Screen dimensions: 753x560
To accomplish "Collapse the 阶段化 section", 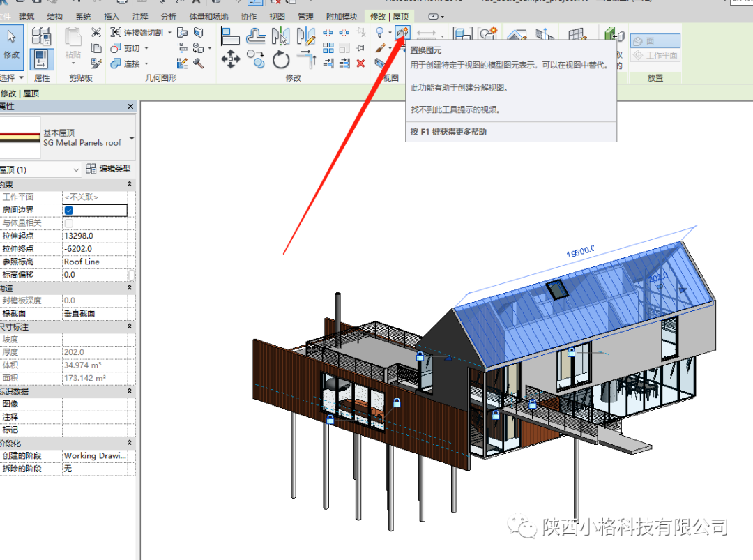I will [129, 443].
